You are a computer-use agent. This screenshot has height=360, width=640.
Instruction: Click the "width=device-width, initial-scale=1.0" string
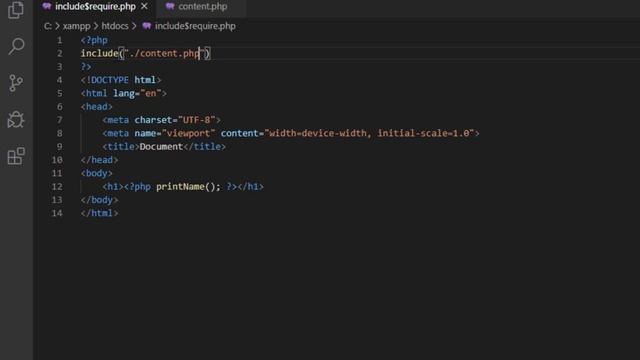[x=369, y=133]
